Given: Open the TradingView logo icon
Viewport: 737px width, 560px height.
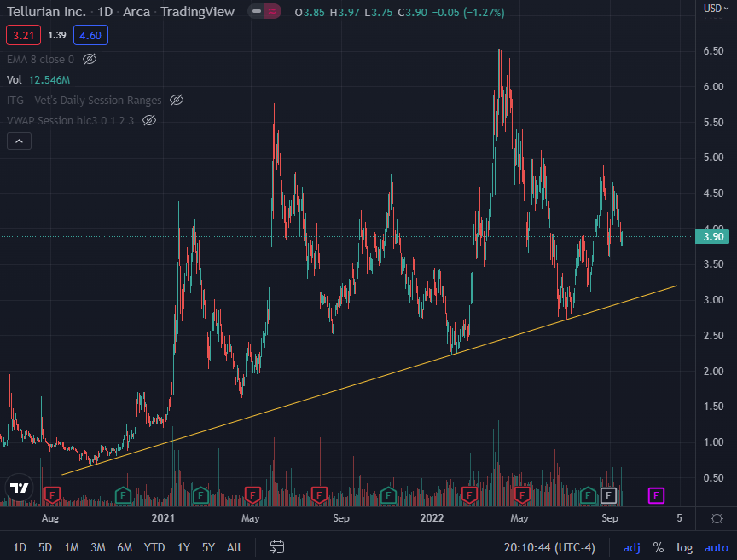Looking at the screenshot, I should (20, 488).
